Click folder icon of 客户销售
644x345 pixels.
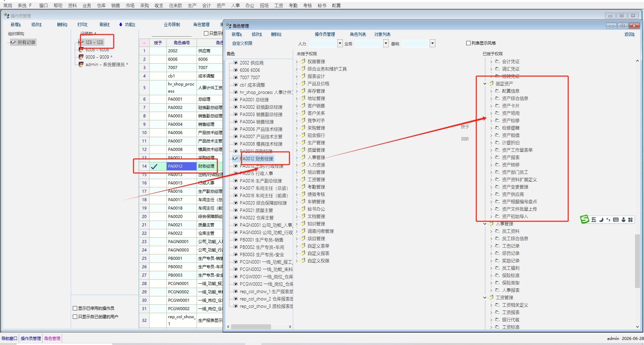click(x=303, y=106)
